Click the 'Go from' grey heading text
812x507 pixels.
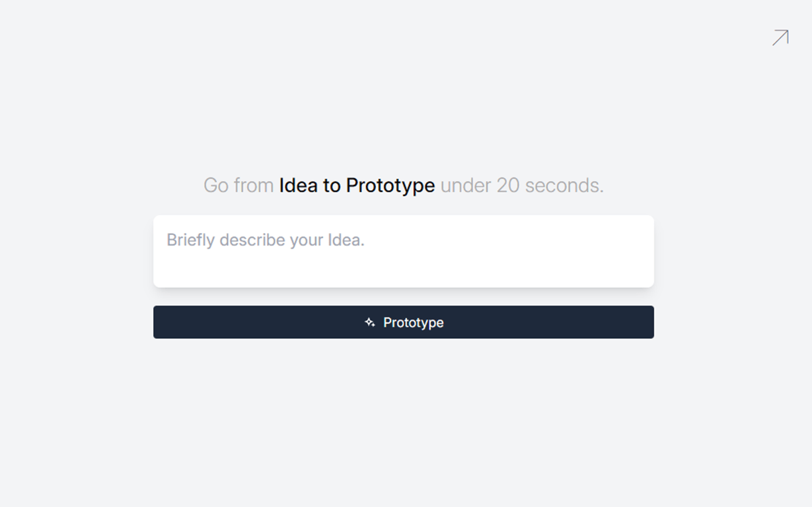click(x=239, y=186)
